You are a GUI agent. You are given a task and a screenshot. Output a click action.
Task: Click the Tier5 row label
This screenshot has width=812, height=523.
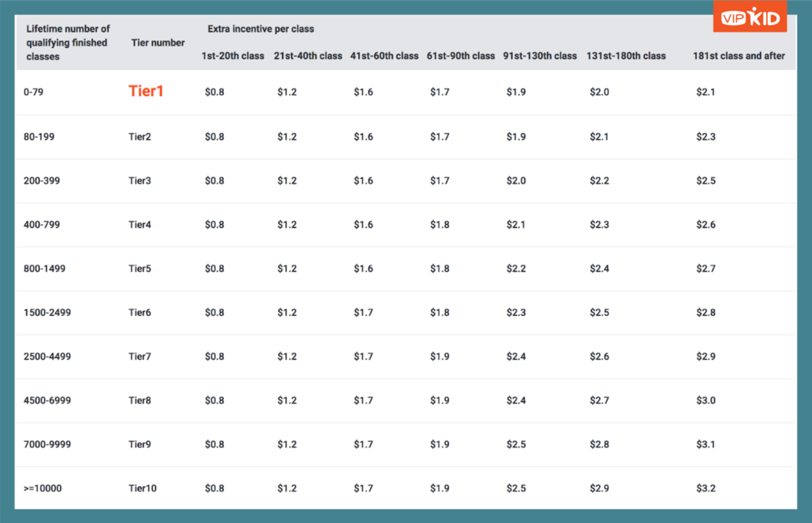pyautogui.click(x=140, y=269)
